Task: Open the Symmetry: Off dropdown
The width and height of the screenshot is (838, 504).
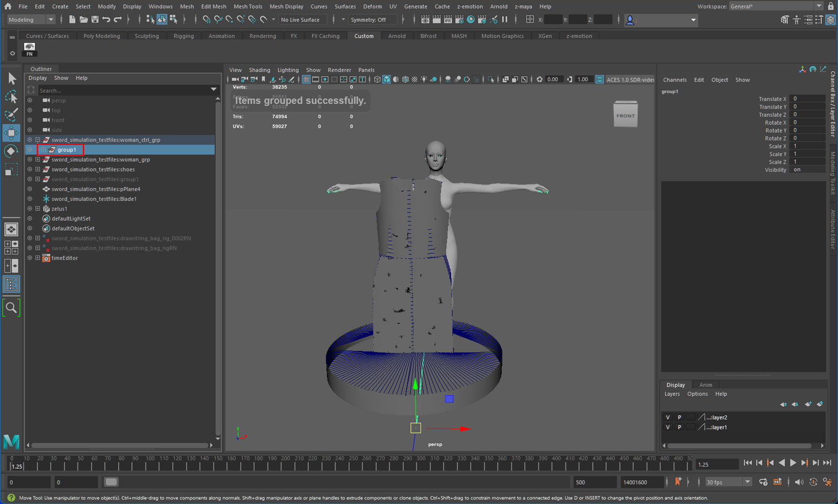Action: point(373,20)
